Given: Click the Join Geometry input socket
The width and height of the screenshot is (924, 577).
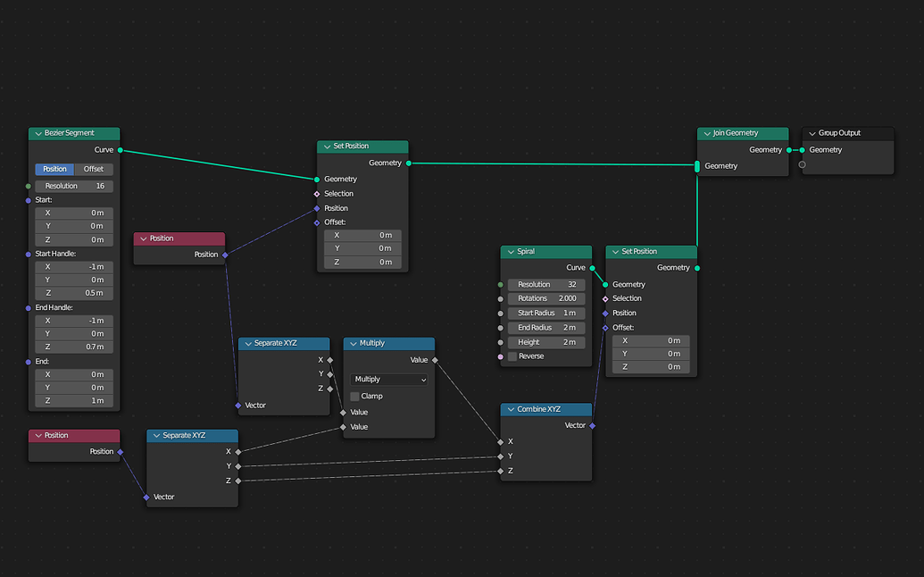Looking at the screenshot, I should click(x=697, y=167).
